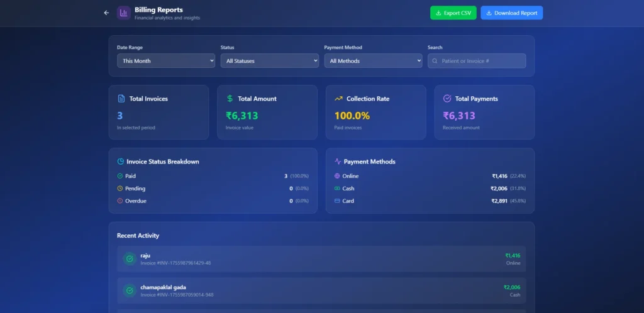
Task: Click the 31.8% cash percentage
Action: 518,189
